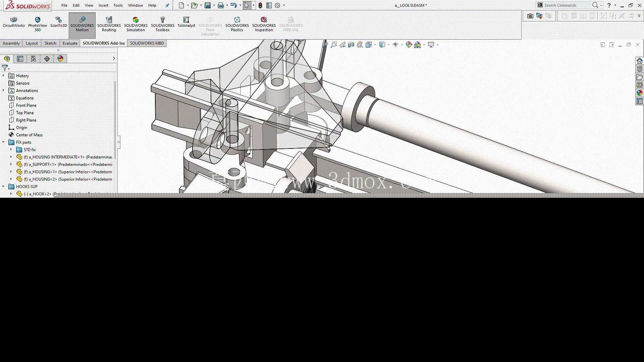Open File Properties icon
Viewport: 644px width, 362px height.
tap(269, 5)
